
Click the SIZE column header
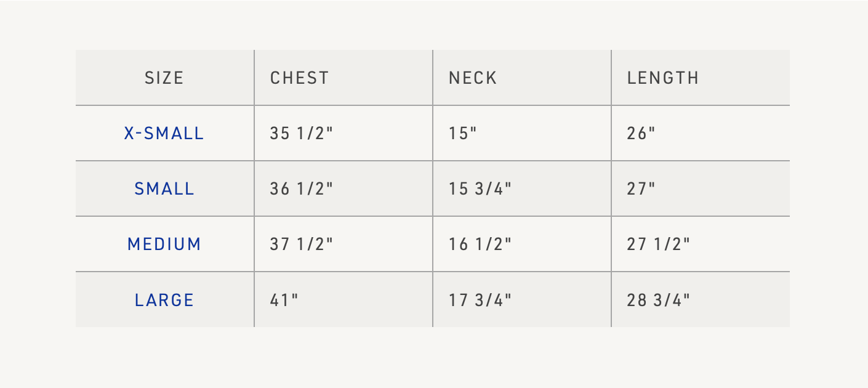(164, 78)
